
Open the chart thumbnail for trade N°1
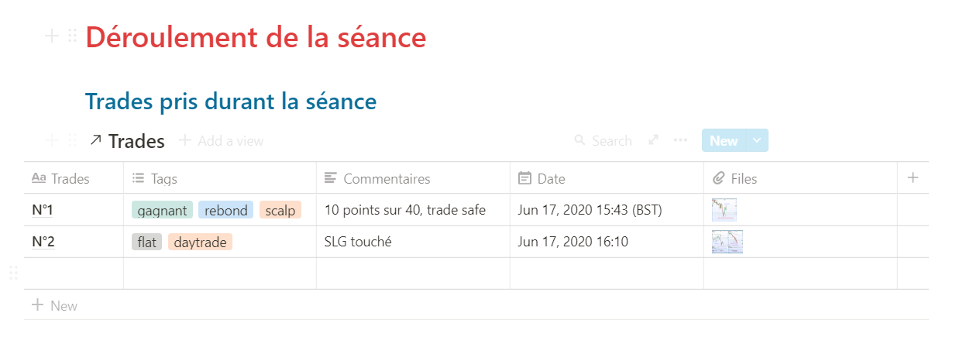click(724, 210)
